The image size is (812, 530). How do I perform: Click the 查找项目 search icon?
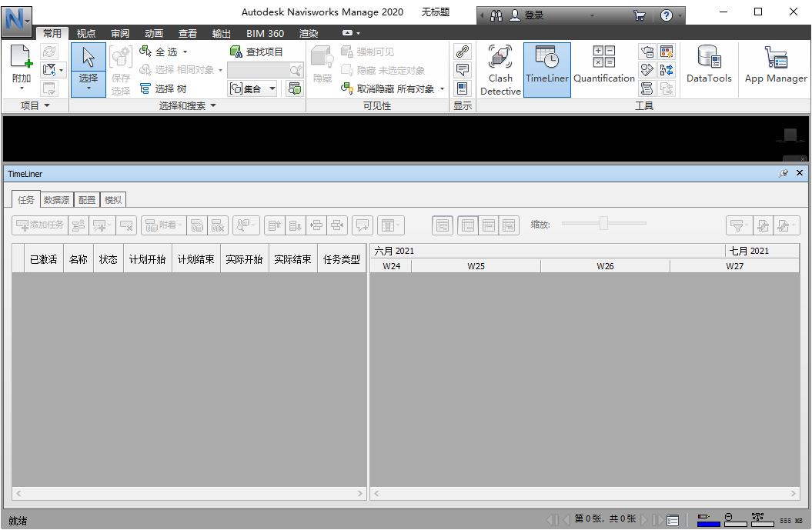tap(236, 51)
